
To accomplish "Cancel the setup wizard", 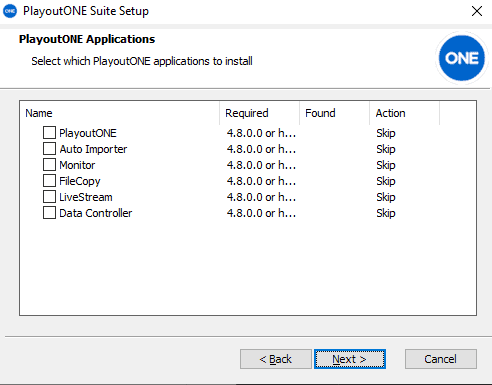I will point(441,359).
